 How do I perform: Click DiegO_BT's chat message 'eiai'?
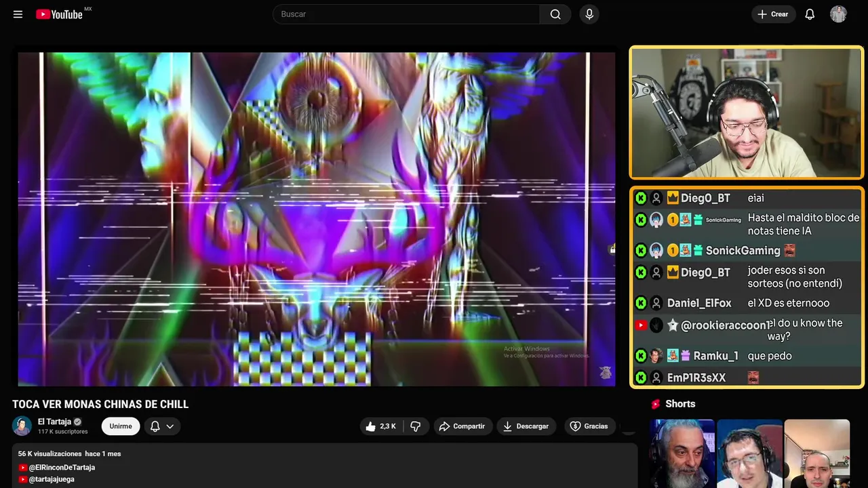tap(756, 199)
